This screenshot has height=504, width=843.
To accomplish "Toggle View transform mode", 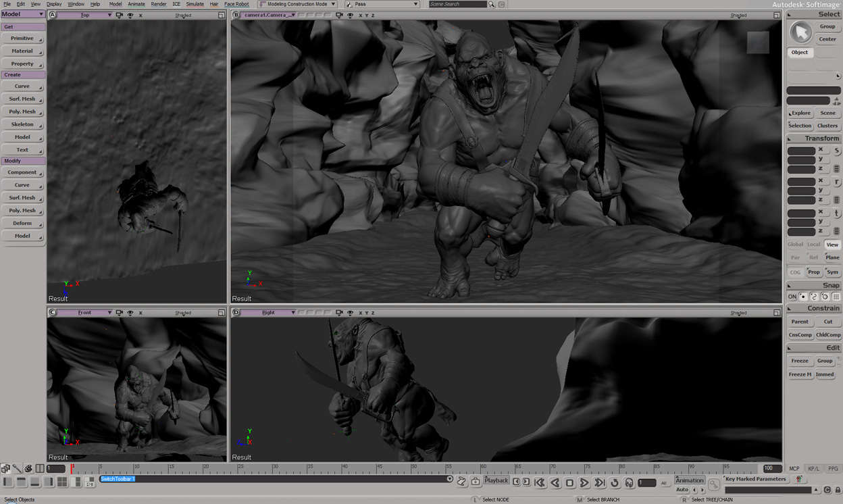I will pos(832,245).
